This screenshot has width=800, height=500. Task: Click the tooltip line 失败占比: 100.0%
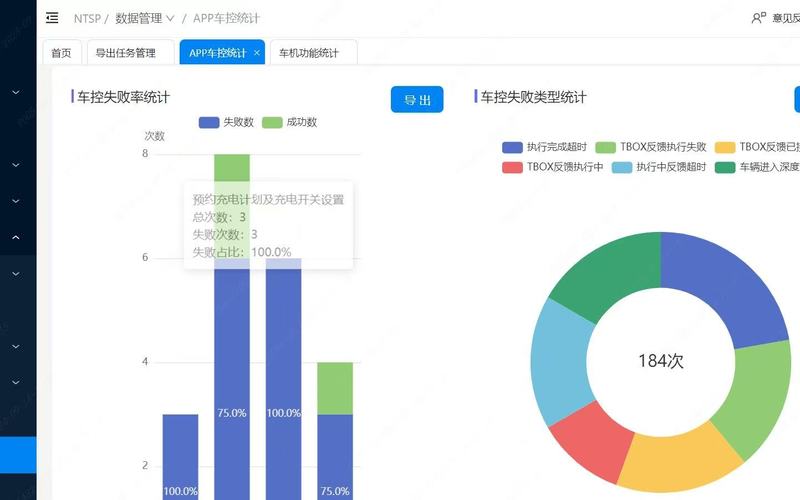(242, 252)
